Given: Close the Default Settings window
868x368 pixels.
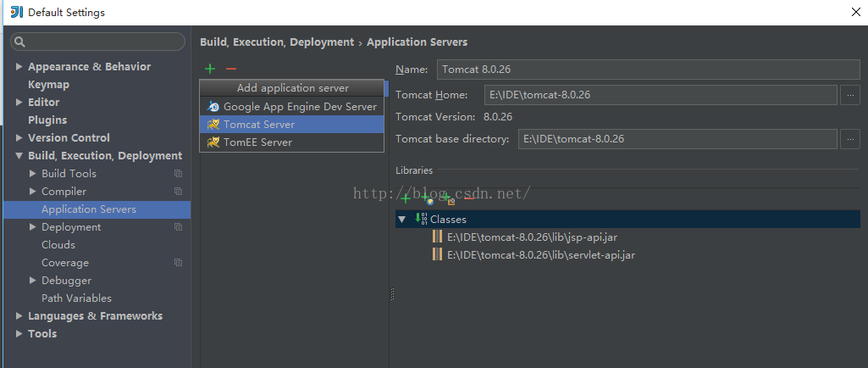Looking at the screenshot, I should [856, 12].
